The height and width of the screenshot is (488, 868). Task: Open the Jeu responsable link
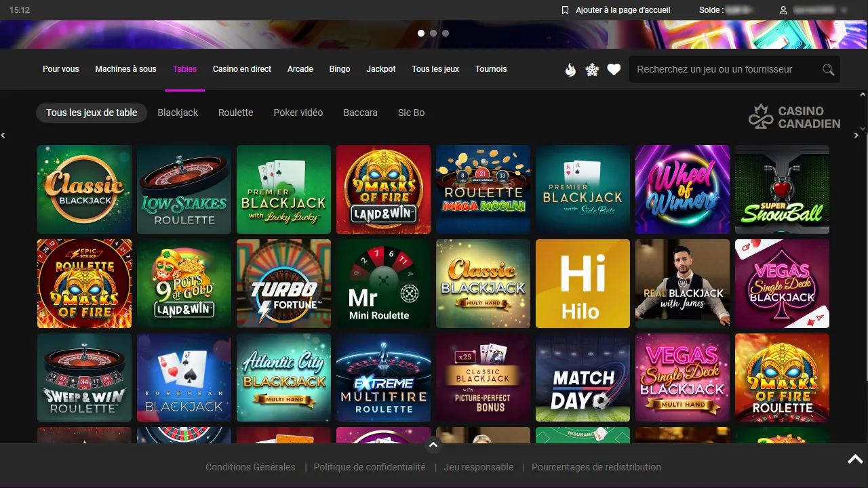click(x=479, y=467)
